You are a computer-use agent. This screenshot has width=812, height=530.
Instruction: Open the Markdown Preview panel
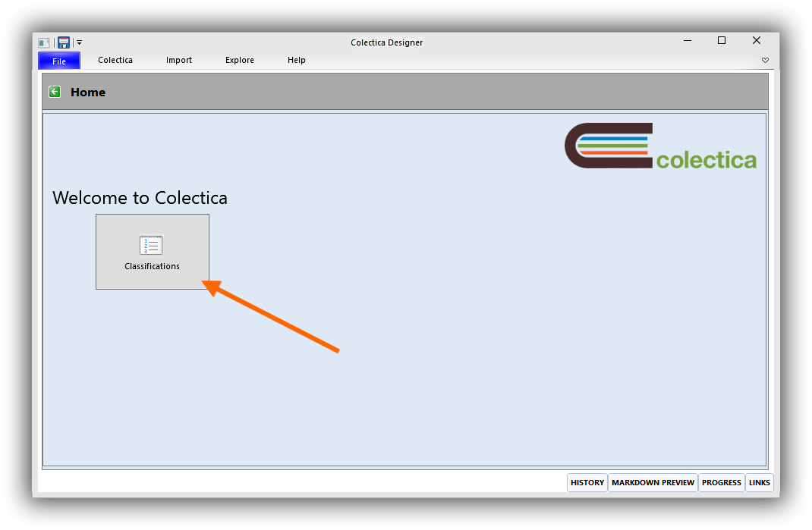click(653, 482)
